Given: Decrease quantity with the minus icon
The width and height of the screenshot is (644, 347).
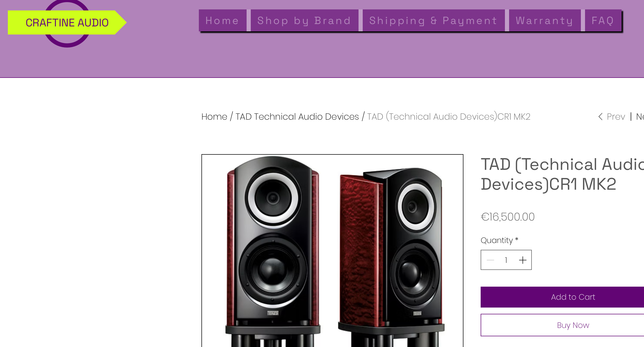Looking at the screenshot, I should (490, 260).
